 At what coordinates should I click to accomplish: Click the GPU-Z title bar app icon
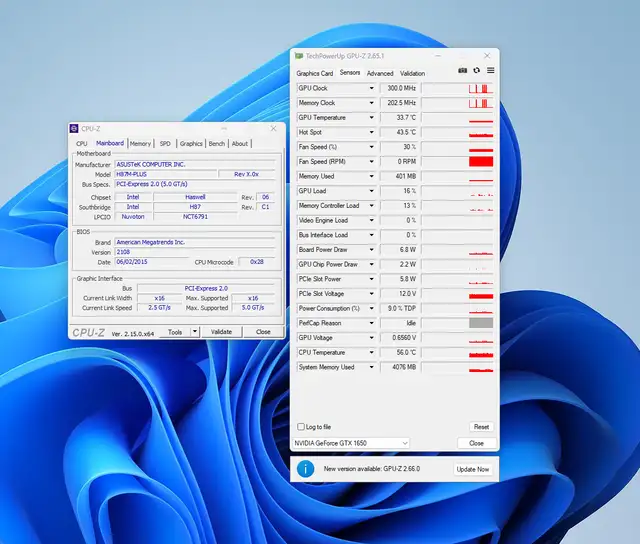pyautogui.click(x=299, y=56)
